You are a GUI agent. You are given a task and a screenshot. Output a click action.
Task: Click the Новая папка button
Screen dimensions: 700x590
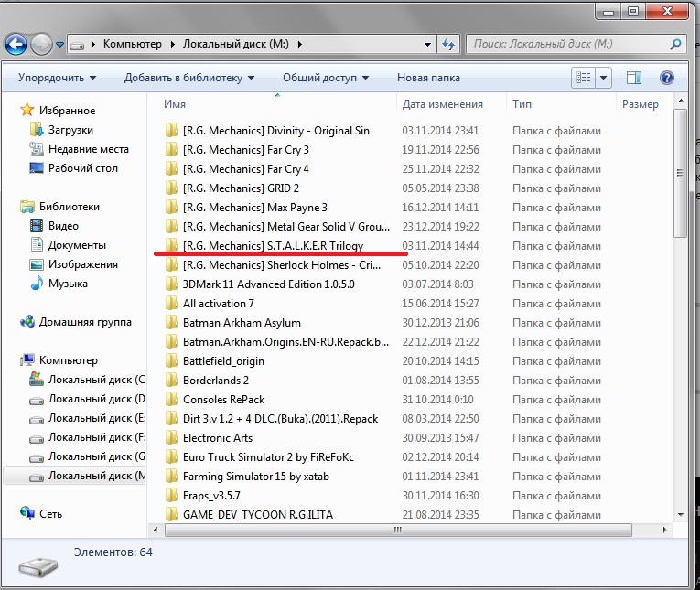pyautogui.click(x=427, y=78)
